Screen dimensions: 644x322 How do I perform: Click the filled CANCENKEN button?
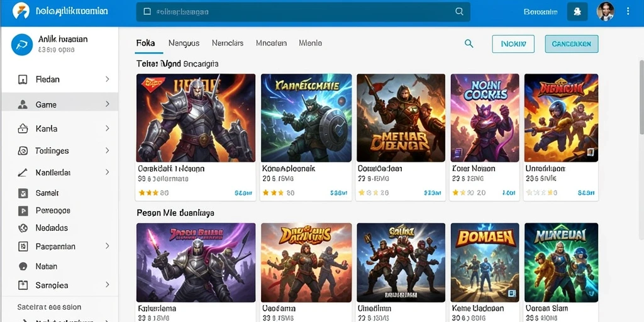pos(571,44)
